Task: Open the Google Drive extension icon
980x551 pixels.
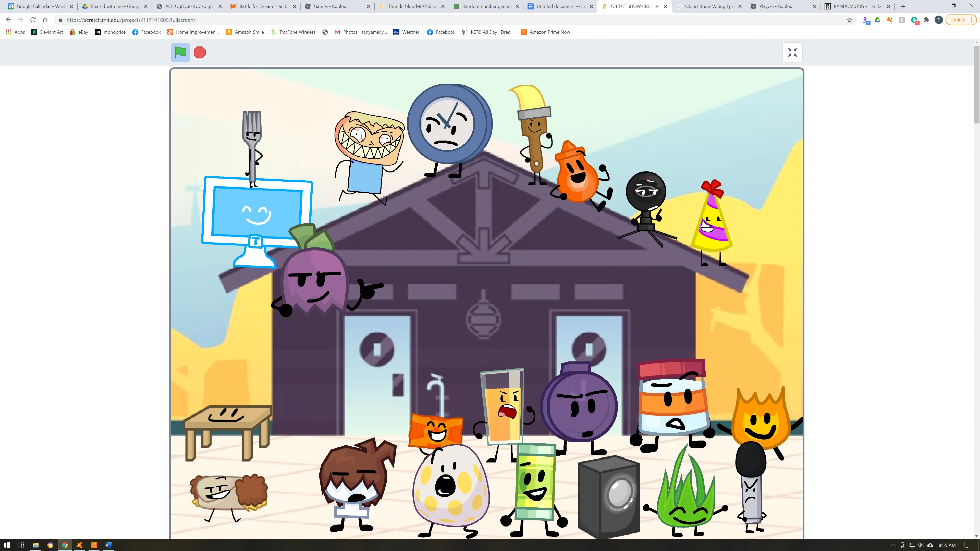Action: 878,20
